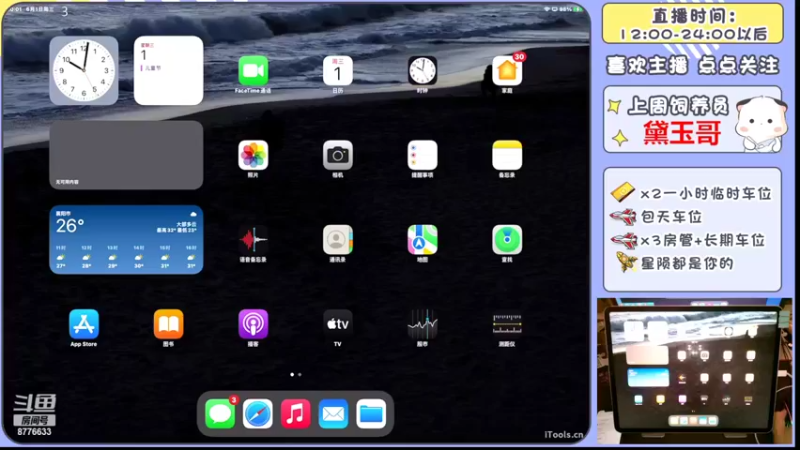Open the Photos app

coord(253,155)
